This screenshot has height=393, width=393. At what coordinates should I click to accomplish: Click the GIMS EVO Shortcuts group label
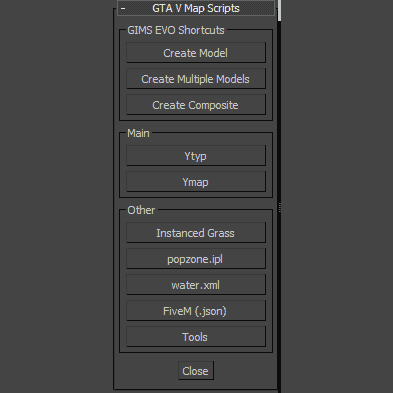[176, 30]
